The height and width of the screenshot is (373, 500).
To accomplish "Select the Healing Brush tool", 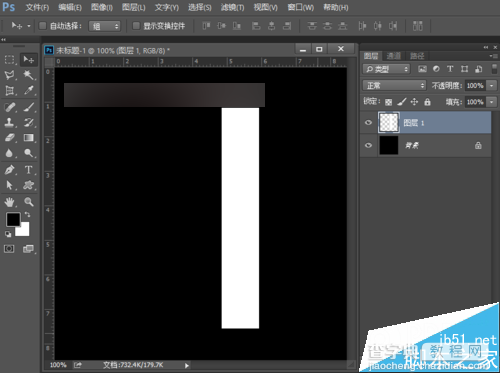I will 10,107.
